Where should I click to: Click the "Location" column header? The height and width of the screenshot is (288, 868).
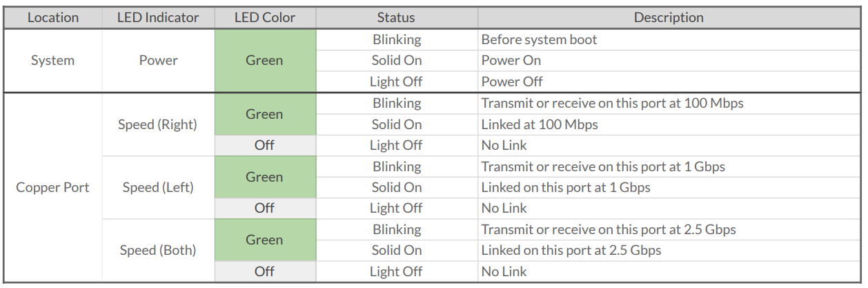click(53, 18)
